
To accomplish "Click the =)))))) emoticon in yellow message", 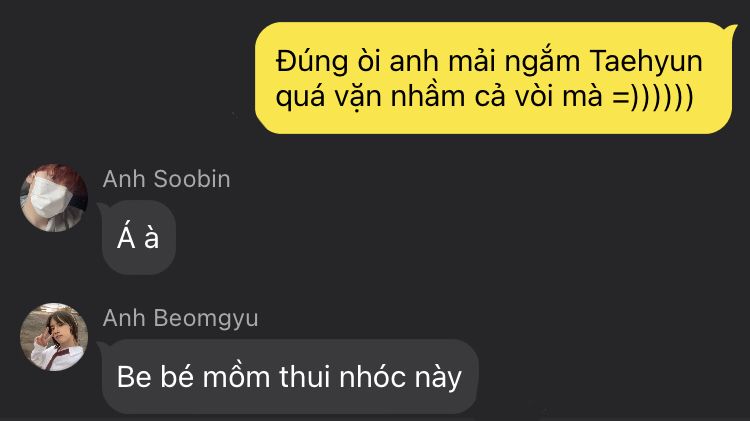I will click(653, 97).
